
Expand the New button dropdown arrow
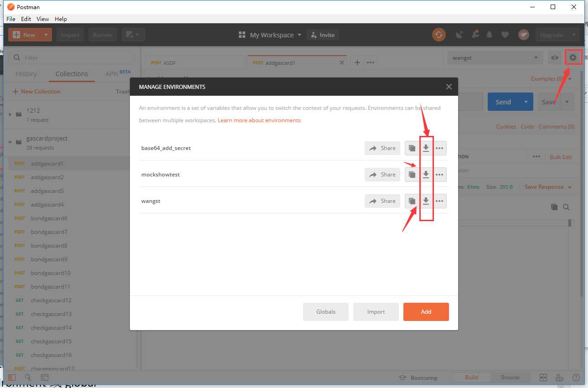pyautogui.click(x=46, y=35)
